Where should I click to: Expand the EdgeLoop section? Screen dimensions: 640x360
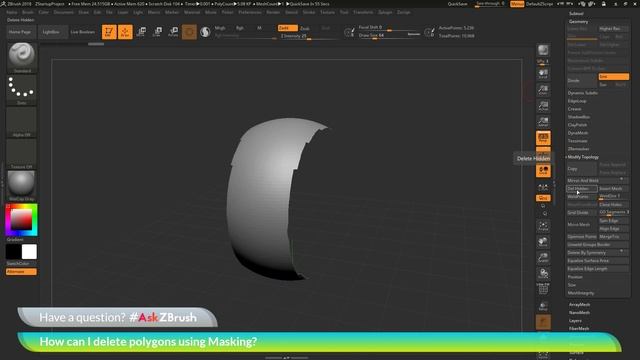(577, 101)
